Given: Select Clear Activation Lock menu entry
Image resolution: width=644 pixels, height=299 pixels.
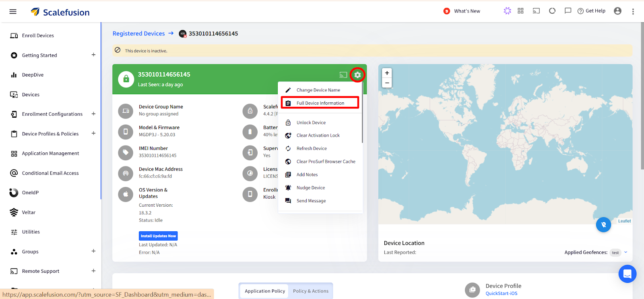Looking at the screenshot, I should click(320, 135).
